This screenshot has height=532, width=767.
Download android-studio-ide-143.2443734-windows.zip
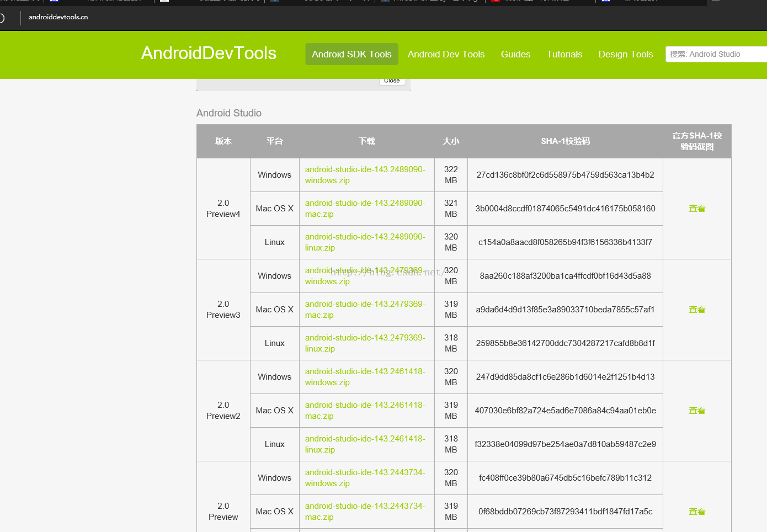365,478
